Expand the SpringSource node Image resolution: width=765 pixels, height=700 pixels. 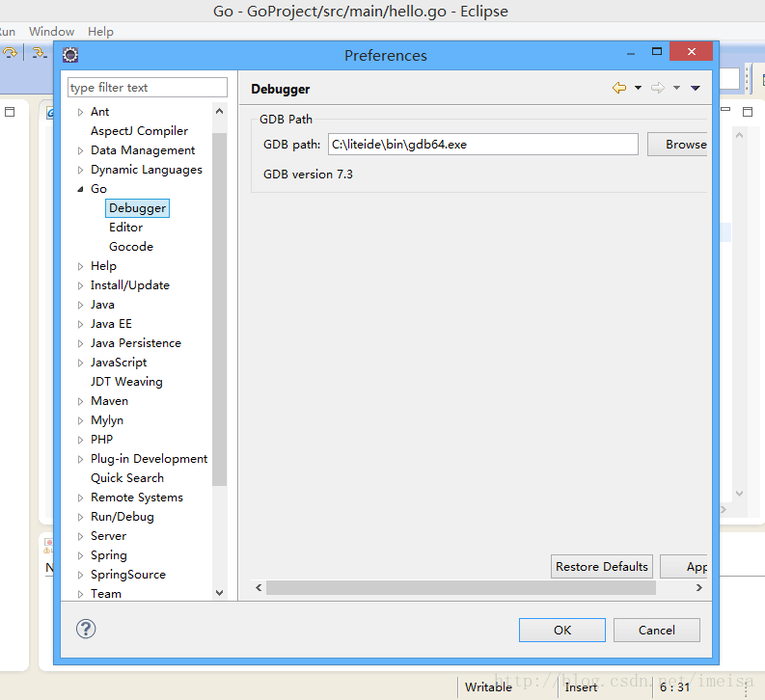[x=80, y=576]
